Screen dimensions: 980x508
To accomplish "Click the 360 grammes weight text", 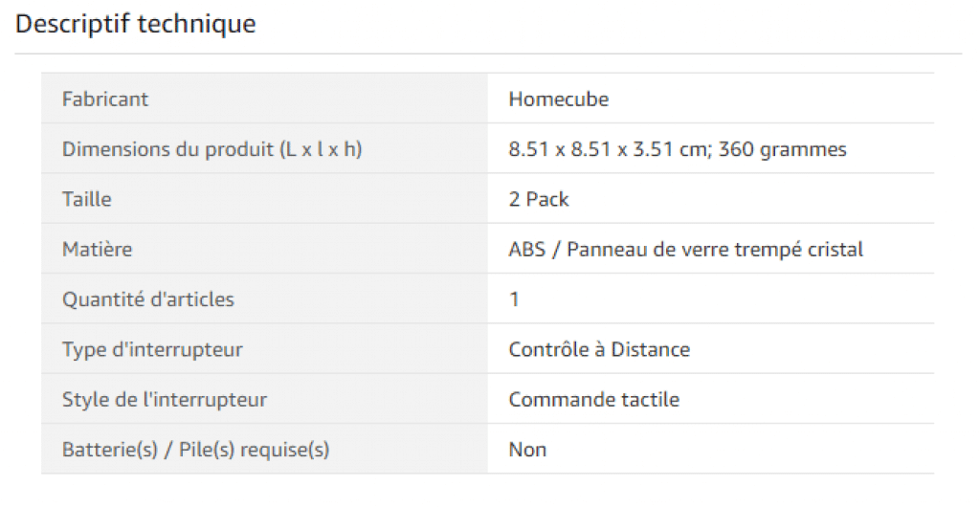I will tap(783, 148).
